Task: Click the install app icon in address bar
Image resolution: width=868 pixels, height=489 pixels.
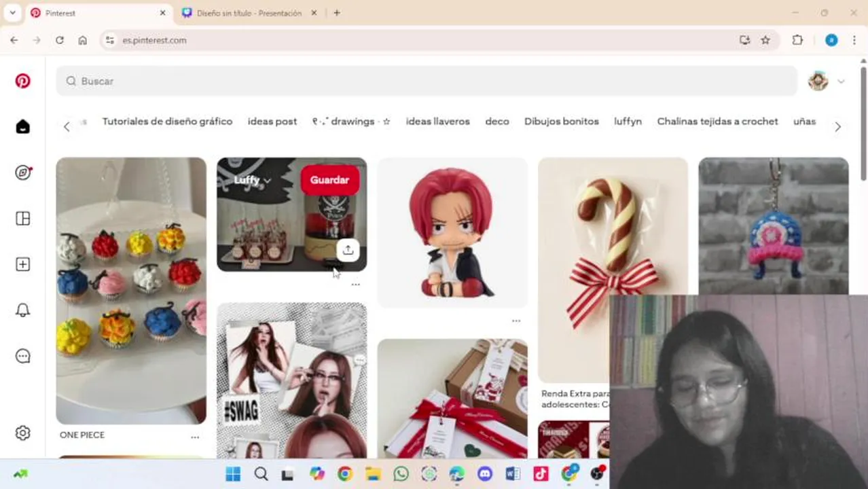Action: point(744,40)
